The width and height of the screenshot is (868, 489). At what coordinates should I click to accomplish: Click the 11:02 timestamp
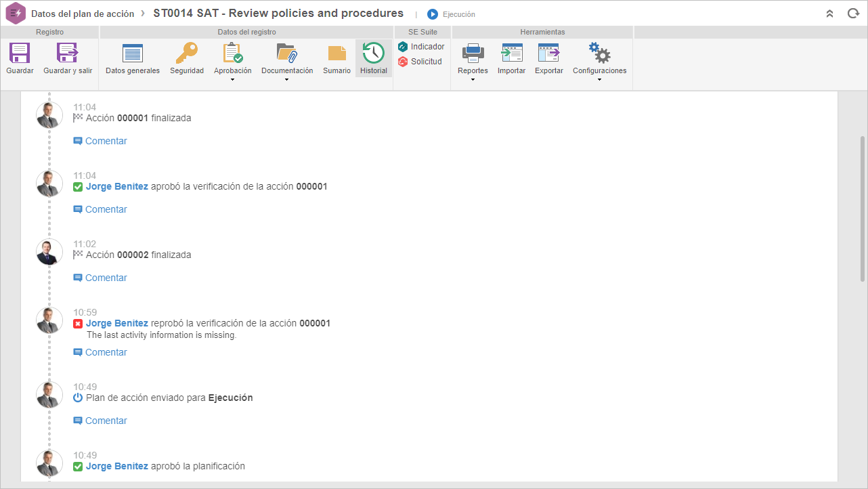pyautogui.click(x=85, y=244)
